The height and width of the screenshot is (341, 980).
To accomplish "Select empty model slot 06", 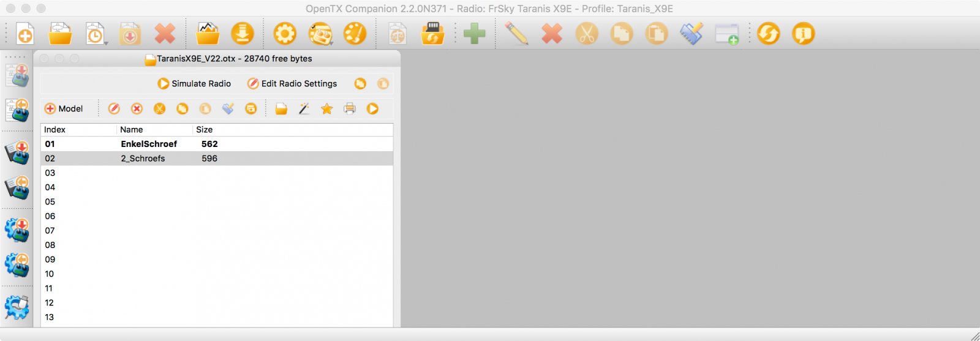I will click(x=217, y=216).
